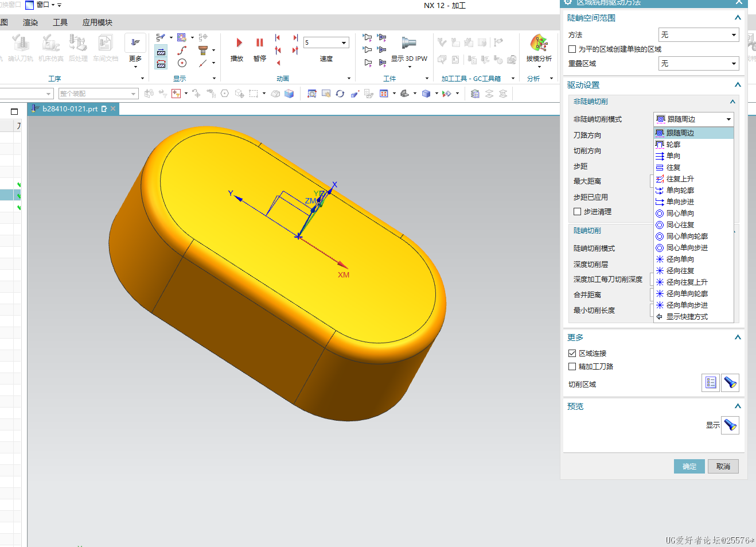The image size is (756, 547).
Task: Click the circle point display icon
Action: 182,63
